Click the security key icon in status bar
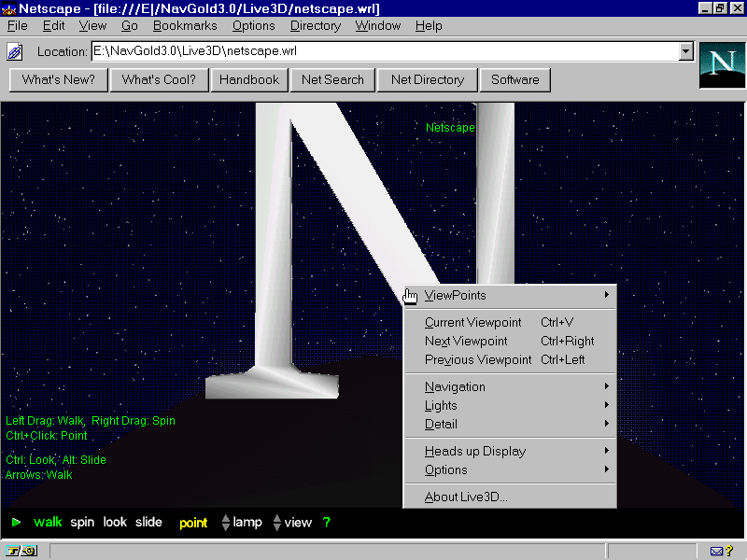This screenshot has height=560, width=747. (21, 552)
